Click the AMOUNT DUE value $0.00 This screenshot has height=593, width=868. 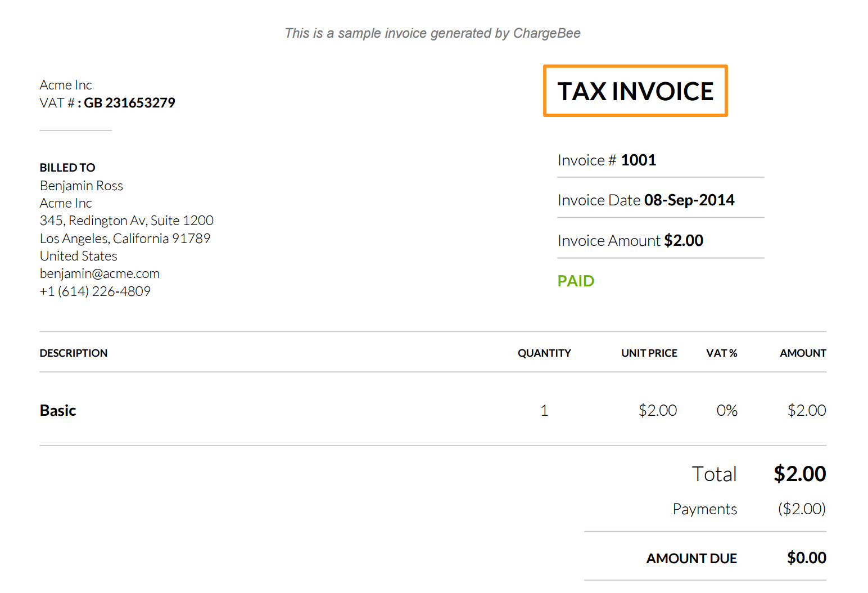tap(807, 558)
